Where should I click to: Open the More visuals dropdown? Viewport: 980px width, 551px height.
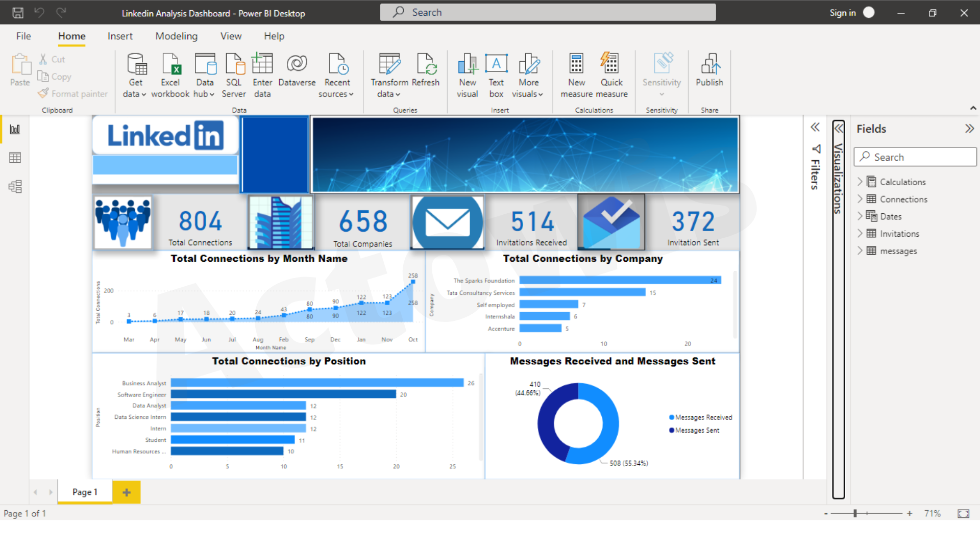(x=528, y=76)
